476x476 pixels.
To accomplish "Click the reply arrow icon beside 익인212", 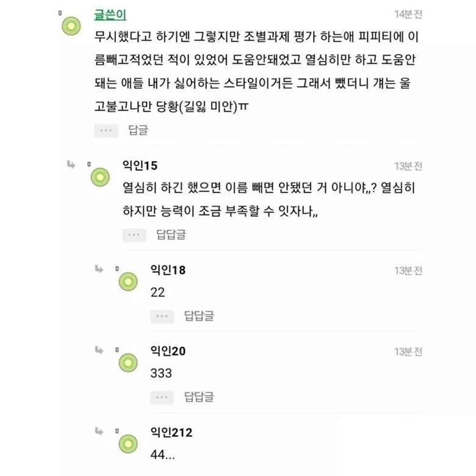I will (99, 431).
